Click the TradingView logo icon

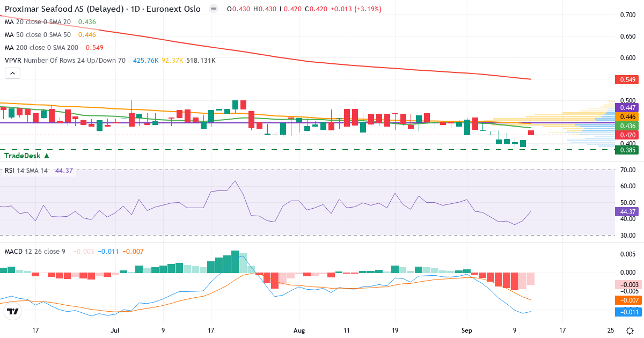(x=13, y=311)
